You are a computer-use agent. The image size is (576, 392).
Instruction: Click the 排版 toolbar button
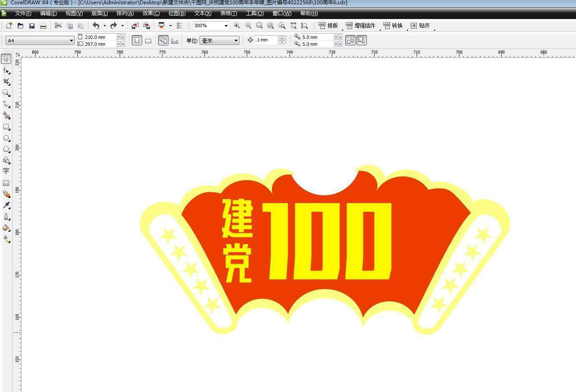(328, 26)
